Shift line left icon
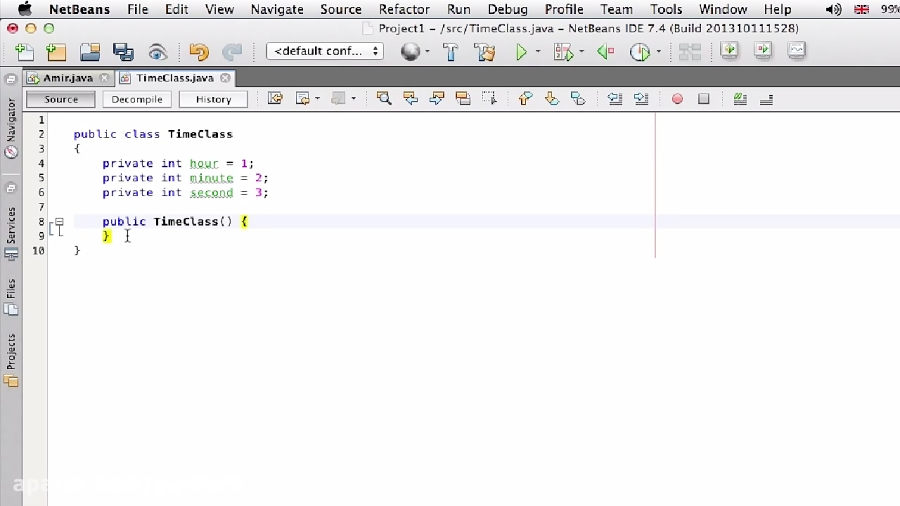 pyautogui.click(x=615, y=99)
